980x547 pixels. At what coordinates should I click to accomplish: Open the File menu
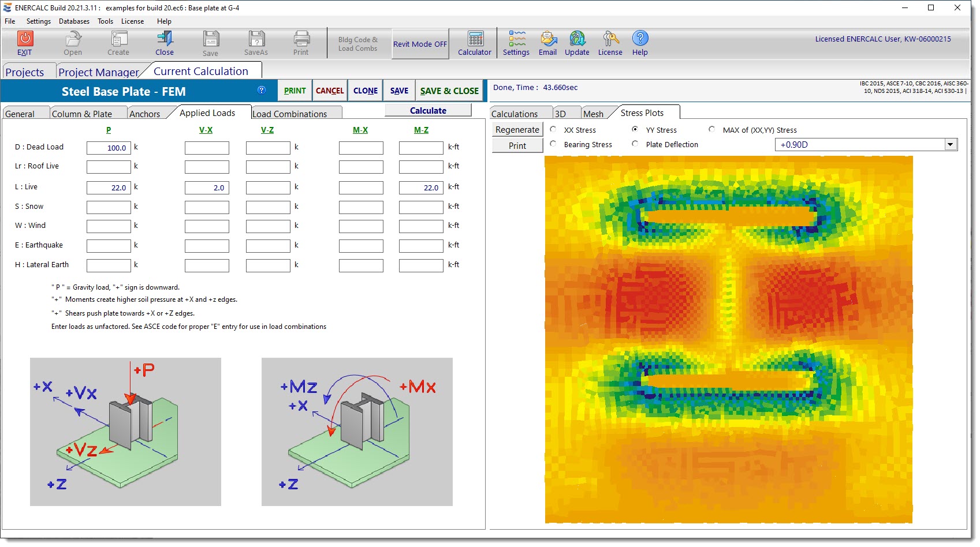[10, 21]
